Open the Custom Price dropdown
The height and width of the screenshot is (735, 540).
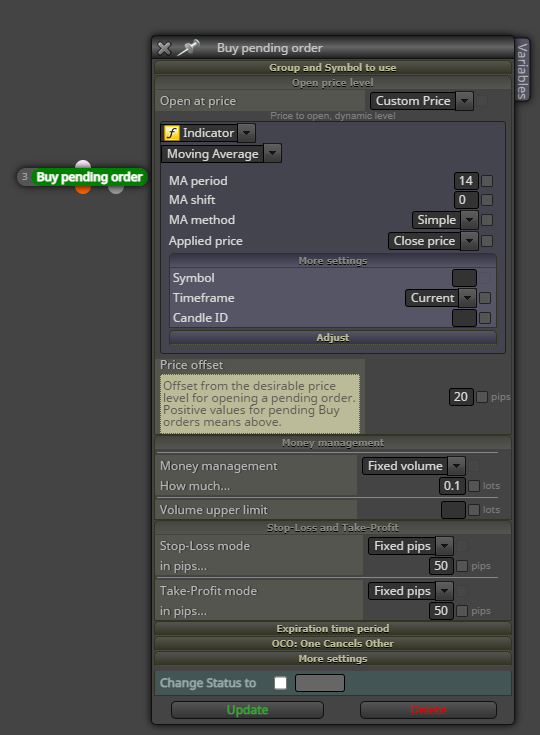coord(422,101)
